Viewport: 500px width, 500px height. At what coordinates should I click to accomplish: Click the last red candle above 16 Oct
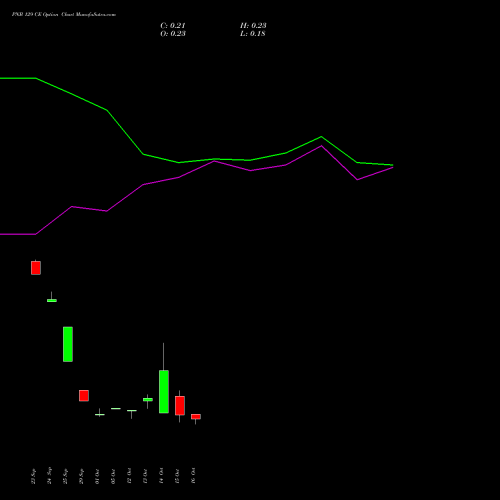coord(196,417)
